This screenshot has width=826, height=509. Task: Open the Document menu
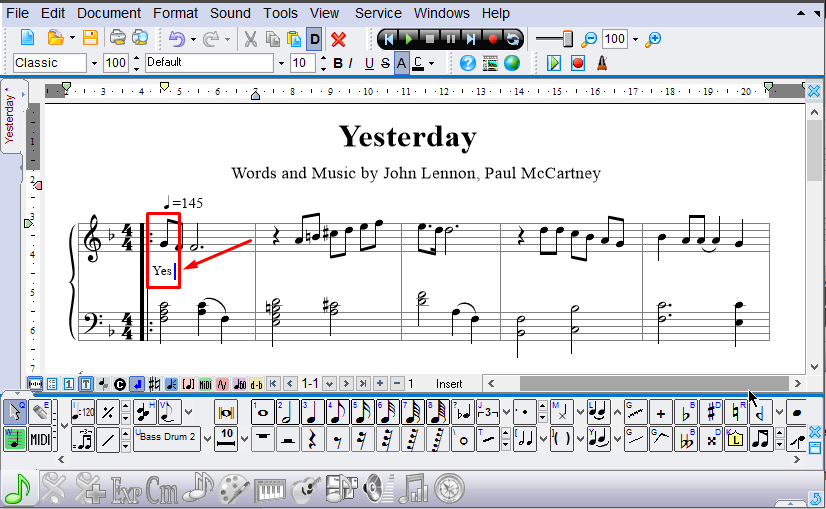[x=109, y=13]
